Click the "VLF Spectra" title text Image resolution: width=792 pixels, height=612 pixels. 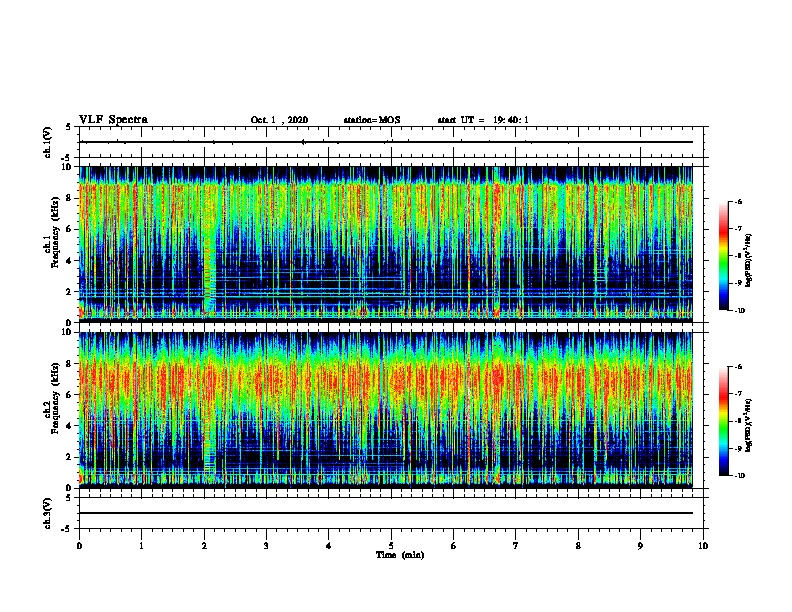click(113, 120)
